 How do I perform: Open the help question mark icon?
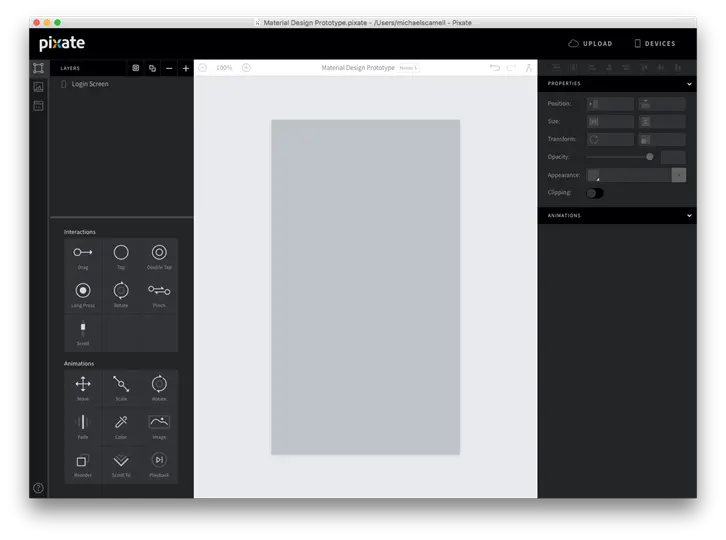(x=38, y=488)
